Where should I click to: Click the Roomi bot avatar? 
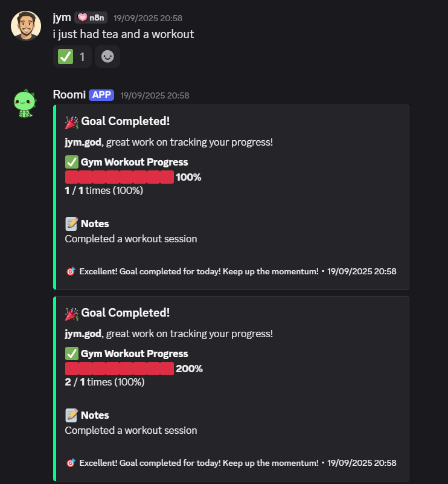coord(25,103)
